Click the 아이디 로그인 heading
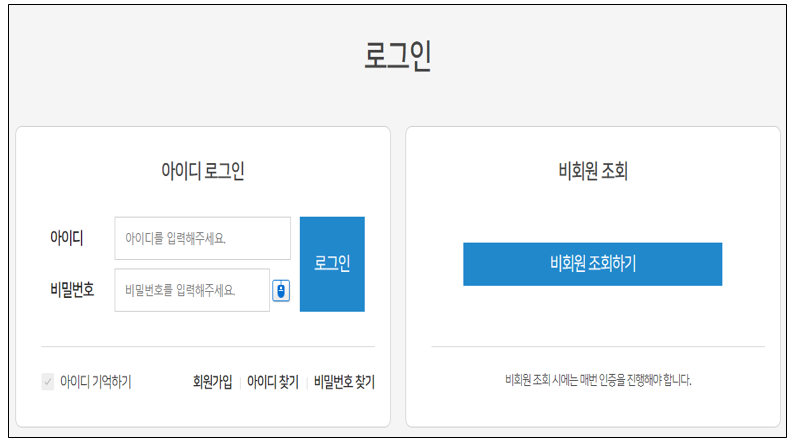 pos(203,171)
